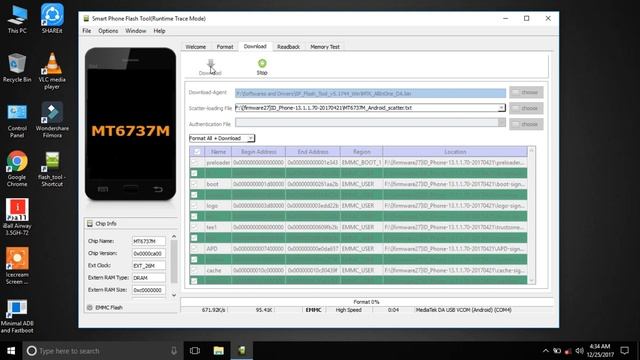Open the File menu
The height and width of the screenshot is (360, 640).
[87, 31]
